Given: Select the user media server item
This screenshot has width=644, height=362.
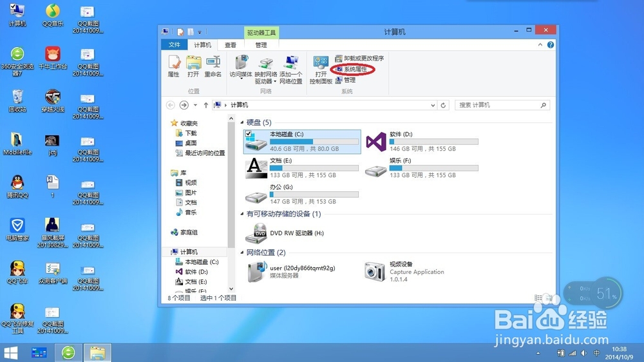Looking at the screenshot, I should coord(292,272).
